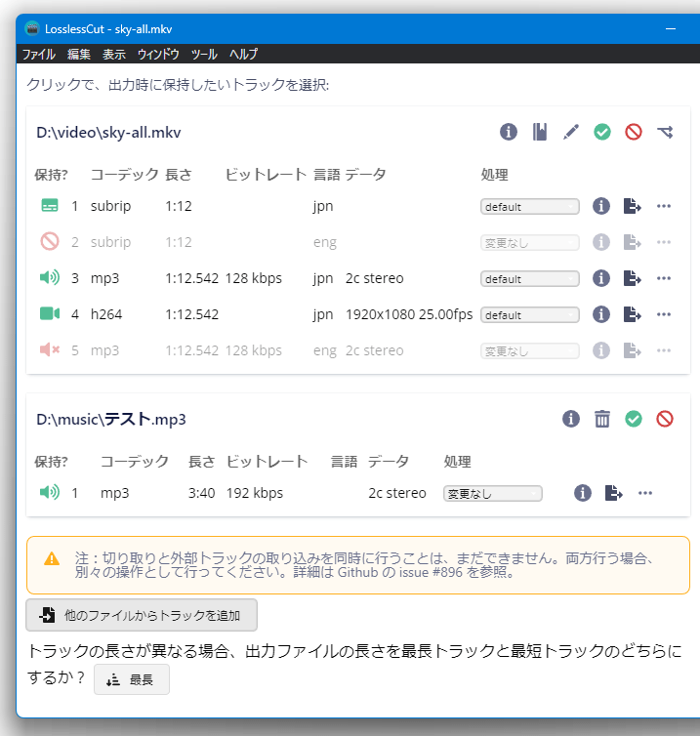This screenshot has width=700, height=736.
Task: Open the 編集 menu
Action: point(79,54)
